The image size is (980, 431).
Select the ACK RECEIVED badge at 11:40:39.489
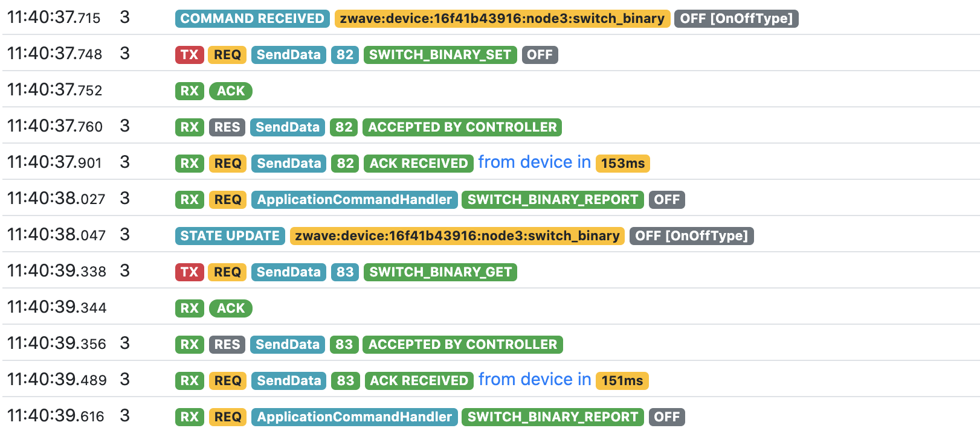pos(419,381)
